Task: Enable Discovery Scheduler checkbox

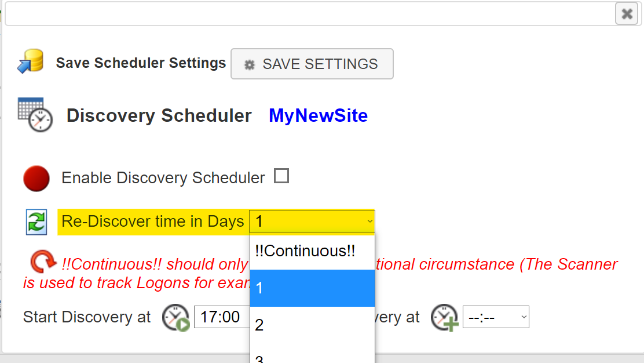Action: 281,176
